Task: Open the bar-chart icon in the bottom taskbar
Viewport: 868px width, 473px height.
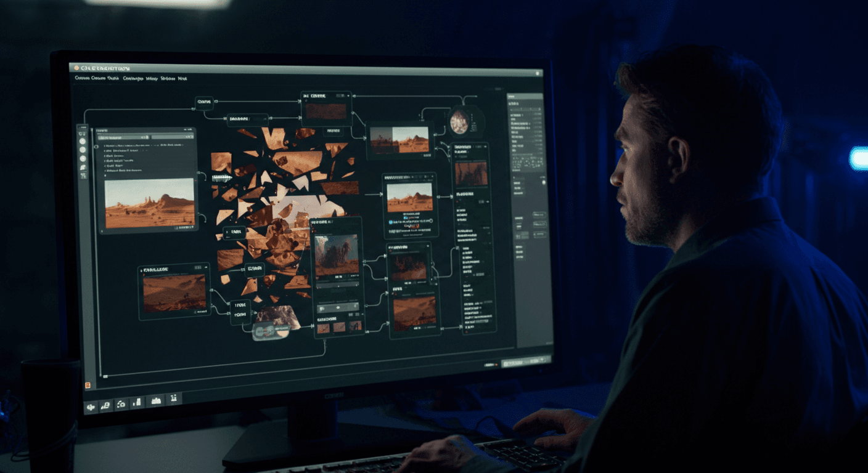Action: pyautogui.click(x=137, y=402)
